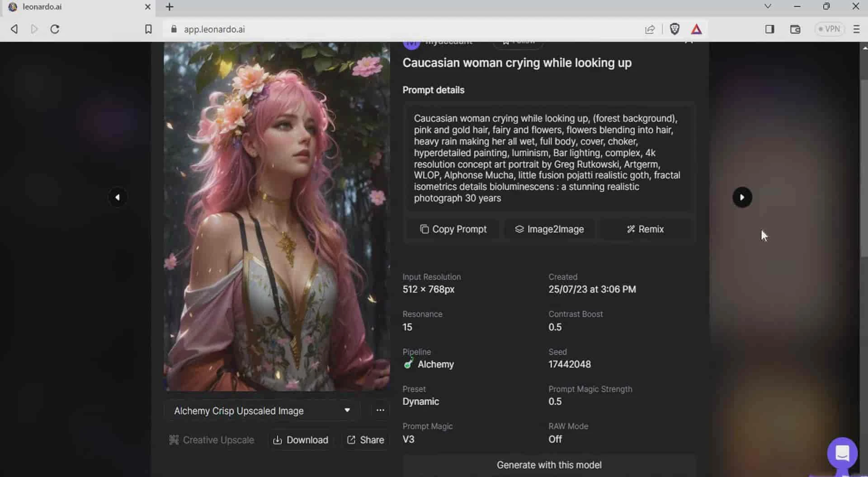
Task: Click the pink-haired woman image preview
Action: [276, 217]
